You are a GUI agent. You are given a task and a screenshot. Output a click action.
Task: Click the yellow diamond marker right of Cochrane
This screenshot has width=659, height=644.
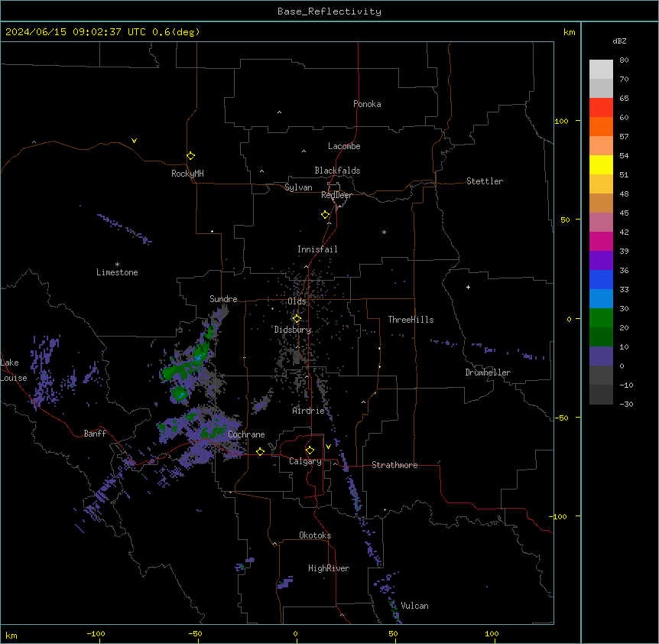(x=260, y=451)
